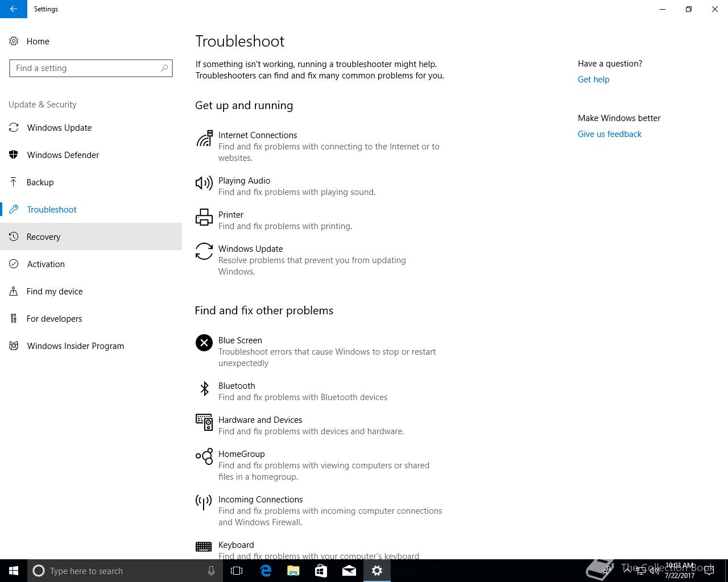The width and height of the screenshot is (728, 582).
Task: Go to Home in Settings
Action: [38, 41]
